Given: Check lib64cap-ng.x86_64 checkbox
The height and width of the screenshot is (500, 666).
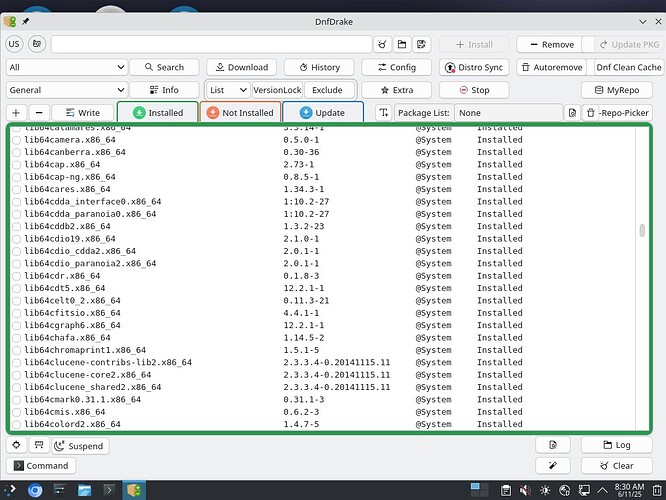Looking at the screenshot, I should (x=17, y=177).
